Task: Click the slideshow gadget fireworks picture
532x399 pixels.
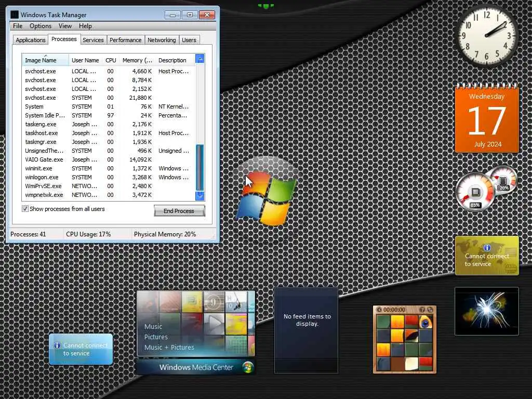Action: tap(486, 311)
